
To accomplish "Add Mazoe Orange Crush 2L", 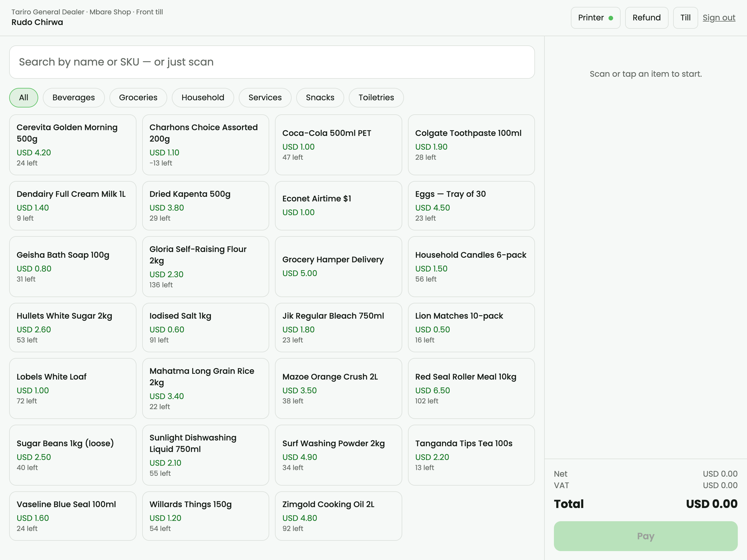I will [x=338, y=388].
